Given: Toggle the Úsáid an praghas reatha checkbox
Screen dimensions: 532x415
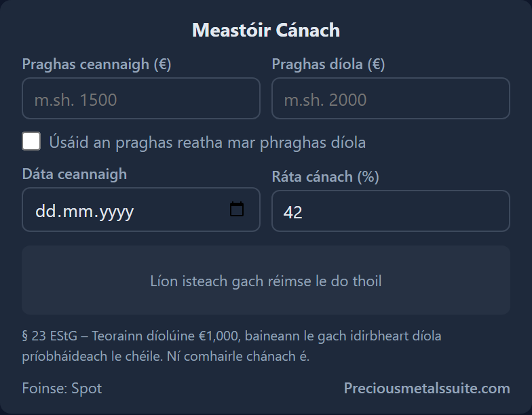Looking at the screenshot, I should click(31, 141).
